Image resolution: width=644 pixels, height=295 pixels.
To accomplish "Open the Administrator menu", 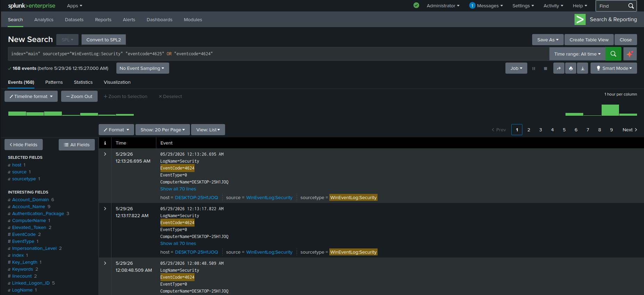I will [x=443, y=6].
